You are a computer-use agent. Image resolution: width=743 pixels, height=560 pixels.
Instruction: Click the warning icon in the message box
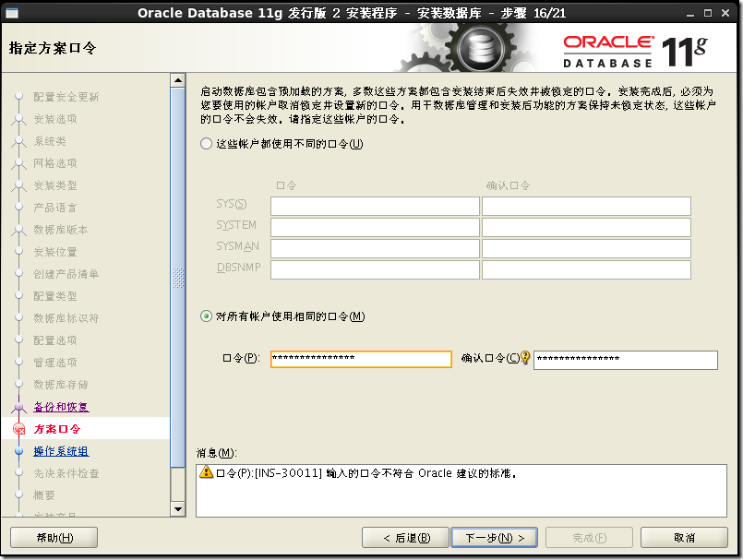pyautogui.click(x=206, y=471)
